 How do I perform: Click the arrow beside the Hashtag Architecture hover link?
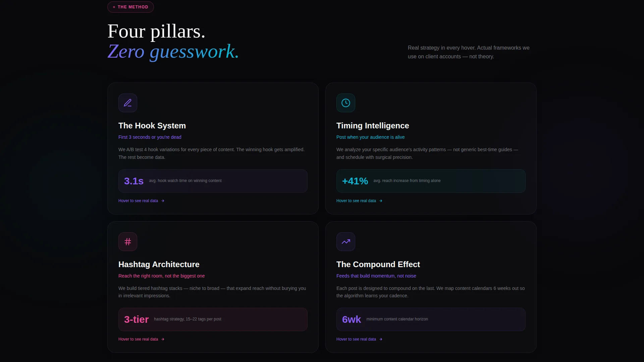point(163,339)
